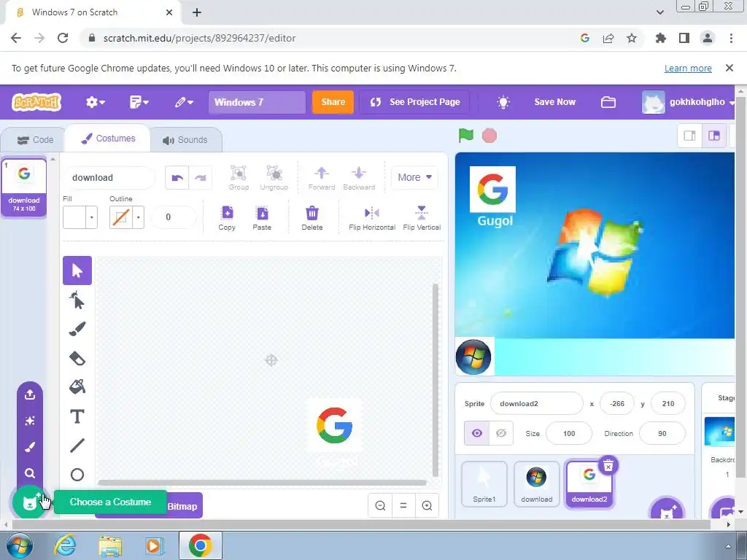Show the sprite with the eye button
Viewport: 747px width, 560px height.
point(477,433)
